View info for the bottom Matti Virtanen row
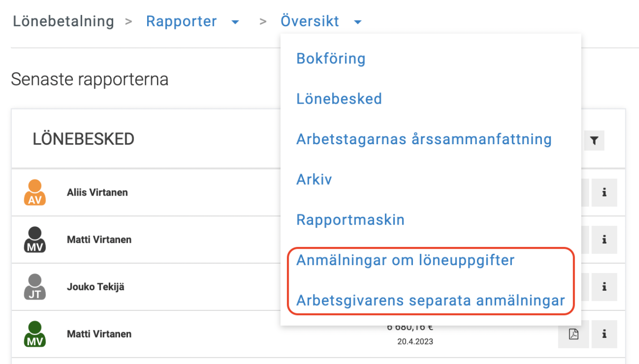The height and width of the screenshot is (364, 639). (604, 334)
